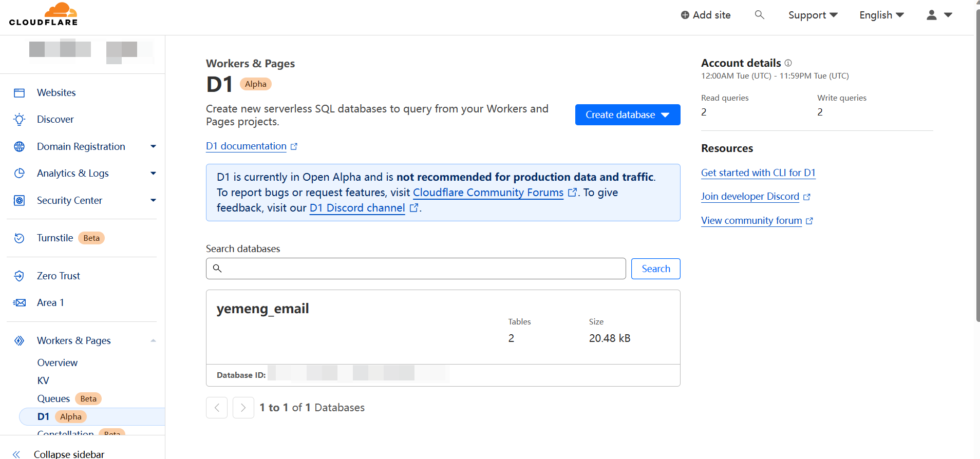
Task: Collapse the Workers & Pages section arrow
Action: (x=153, y=341)
